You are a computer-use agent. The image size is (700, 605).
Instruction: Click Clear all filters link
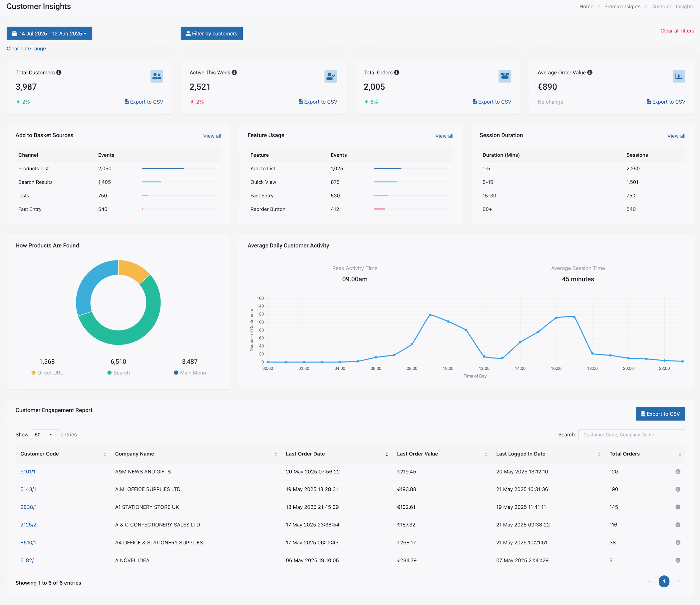[677, 31]
